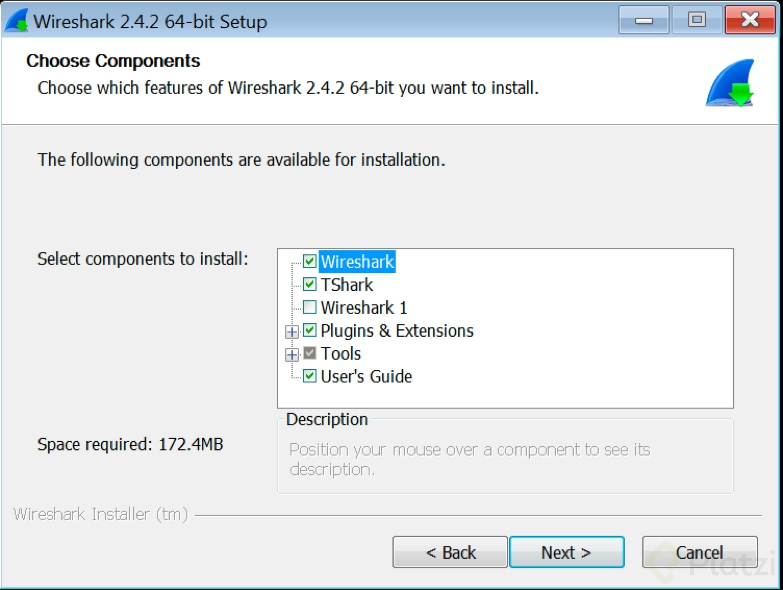The height and width of the screenshot is (590, 783).
Task: Cancel the Wireshark installation
Action: (699, 553)
